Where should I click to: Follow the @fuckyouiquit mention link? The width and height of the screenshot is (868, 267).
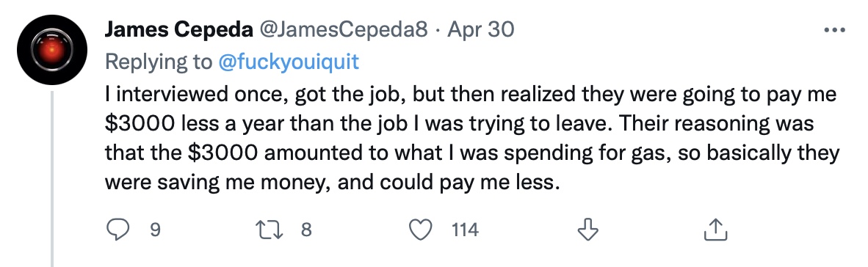click(289, 62)
